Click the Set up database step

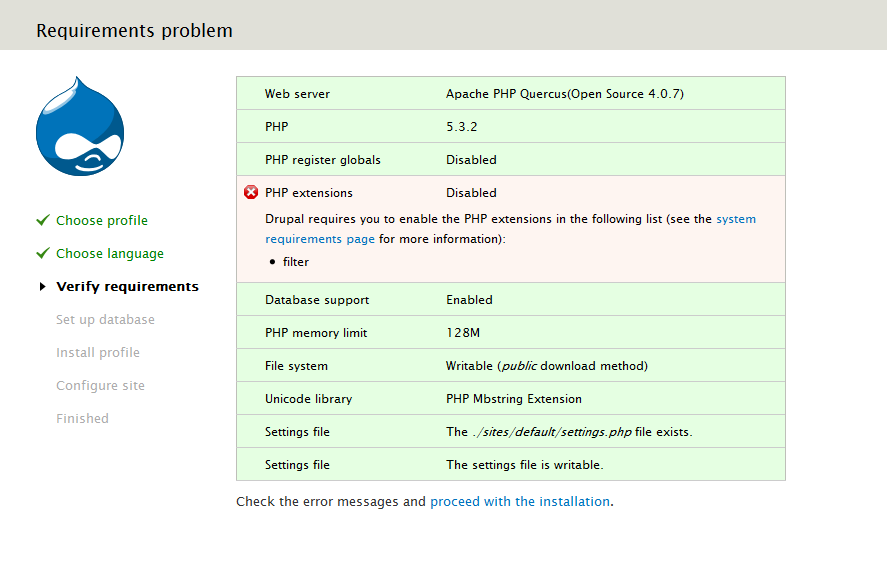105,320
